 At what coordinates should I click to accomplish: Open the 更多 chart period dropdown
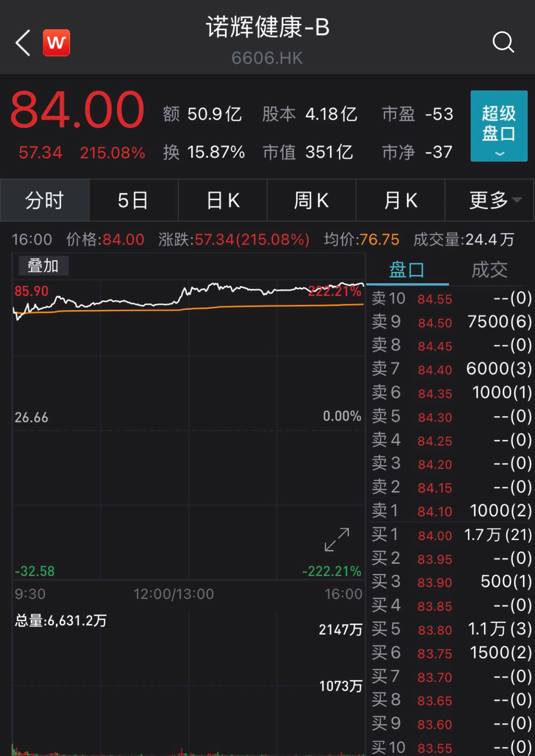pyautogui.click(x=489, y=201)
